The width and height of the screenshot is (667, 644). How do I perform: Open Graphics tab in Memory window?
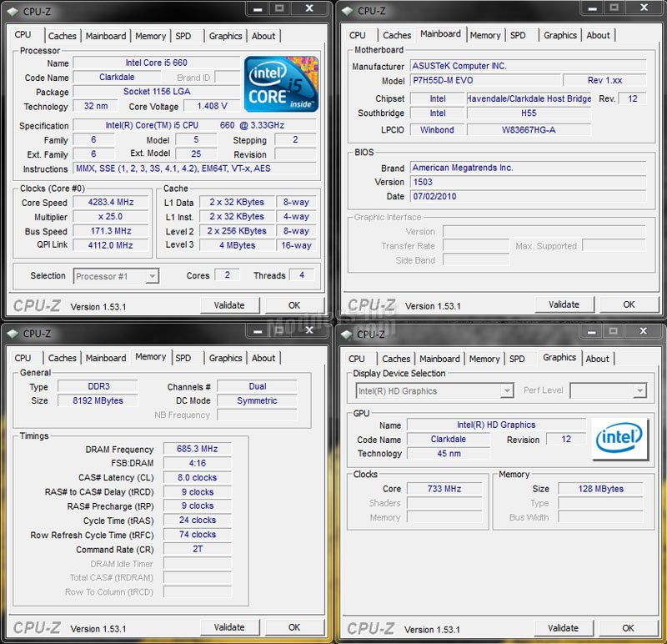(225, 358)
